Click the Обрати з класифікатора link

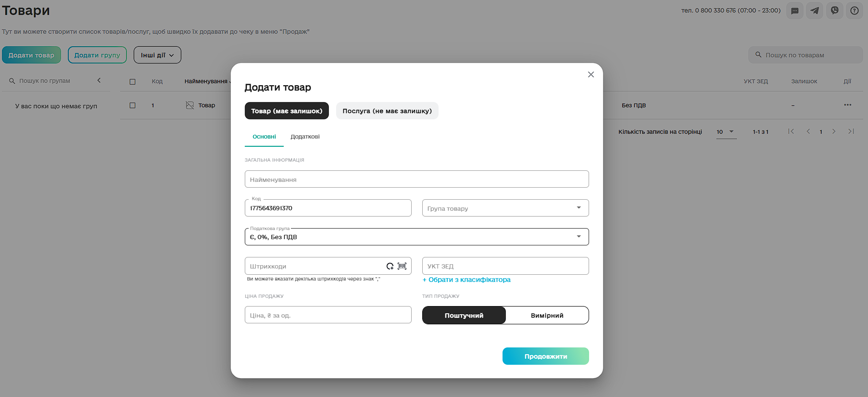(x=467, y=280)
